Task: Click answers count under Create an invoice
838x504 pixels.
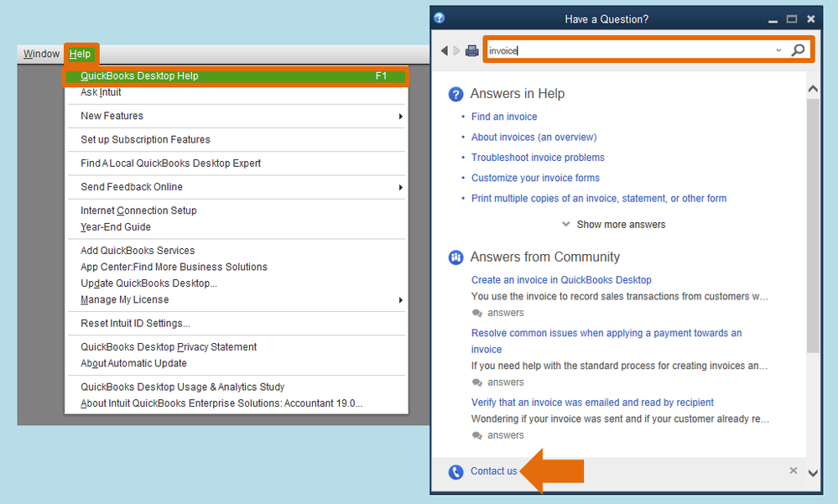Action: [x=498, y=313]
